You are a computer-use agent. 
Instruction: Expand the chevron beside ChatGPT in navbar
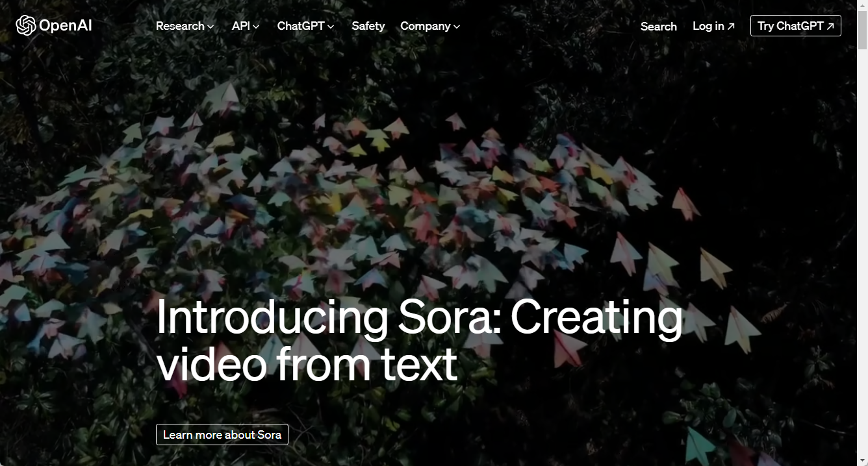[331, 27]
